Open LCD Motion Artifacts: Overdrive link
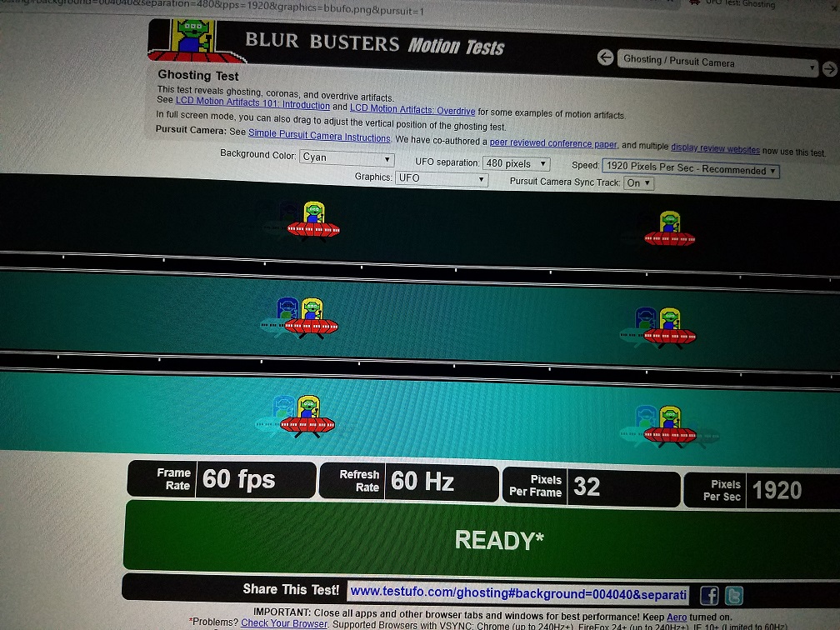 pyautogui.click(x=412, y=109)
